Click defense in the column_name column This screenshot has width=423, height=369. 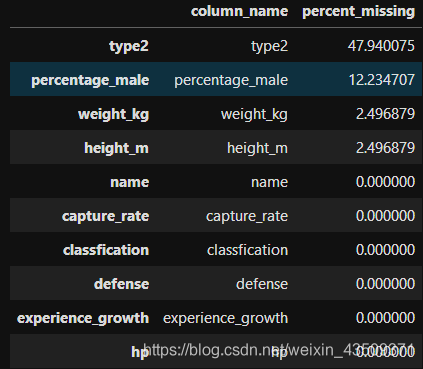coord(262,284)
